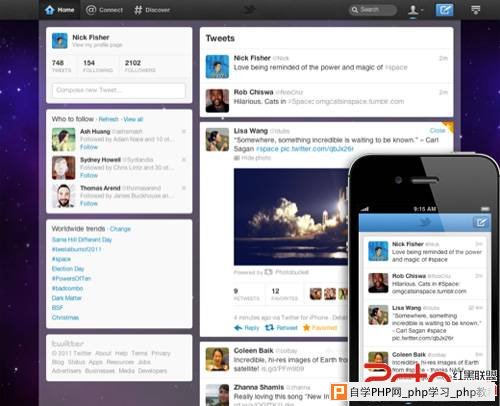Open About link in footer

coord(103,353)
